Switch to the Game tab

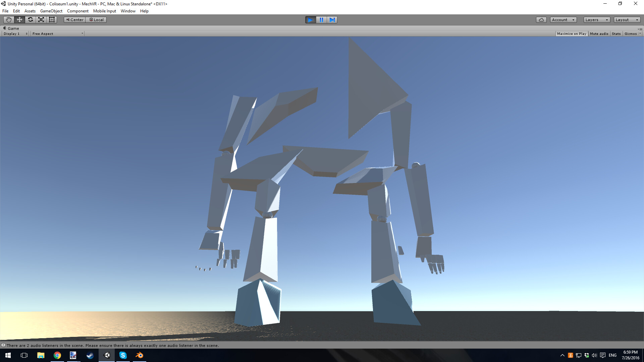pos(12,28)
